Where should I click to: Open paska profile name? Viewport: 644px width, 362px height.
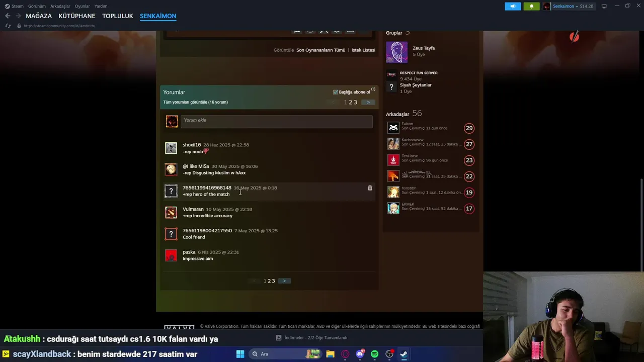pyautogui.click(x=189, y=252)
